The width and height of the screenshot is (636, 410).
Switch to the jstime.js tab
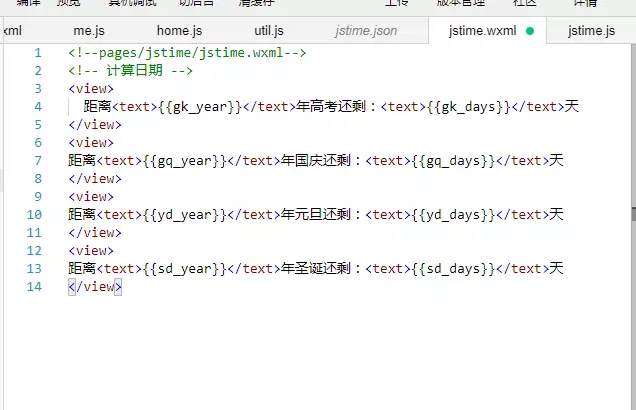click(x=591, y=31)
